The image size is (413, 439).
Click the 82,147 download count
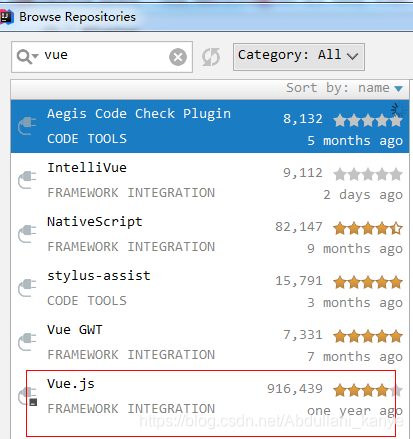299,227
